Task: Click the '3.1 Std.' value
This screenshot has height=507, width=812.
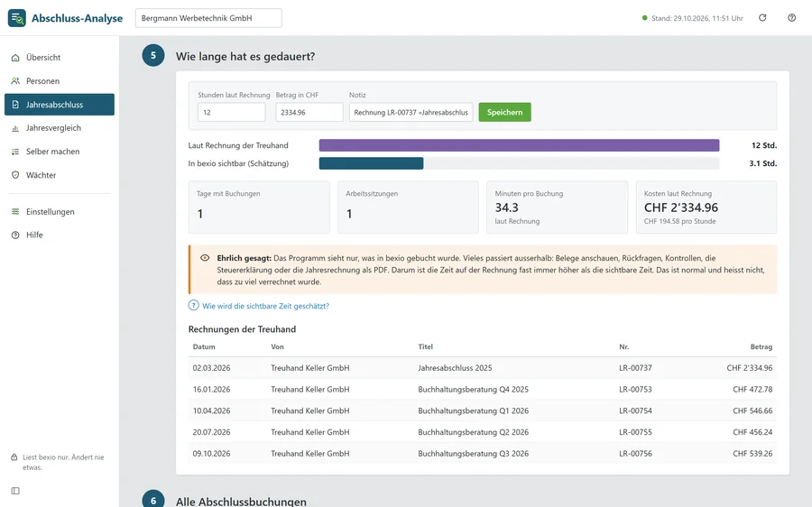Action: [762, 163]
